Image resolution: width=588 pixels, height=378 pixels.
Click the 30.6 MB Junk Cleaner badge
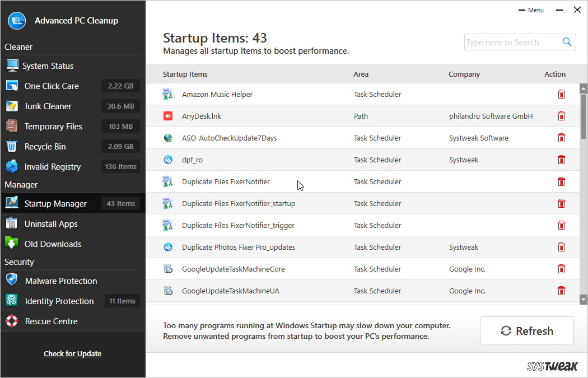[x=121, y=106]
